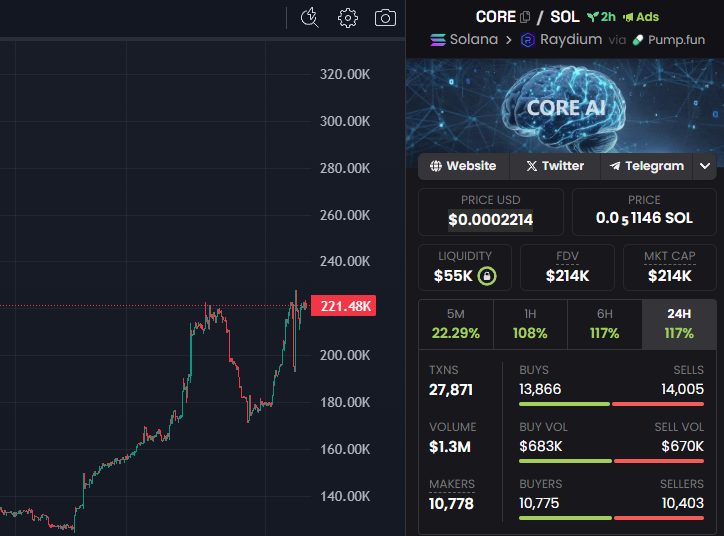Image resolution: width=724 pixels, height=536 pixels.
Task: Click the liquidity locked padlock icon
Action: click(x=487, y=276)
